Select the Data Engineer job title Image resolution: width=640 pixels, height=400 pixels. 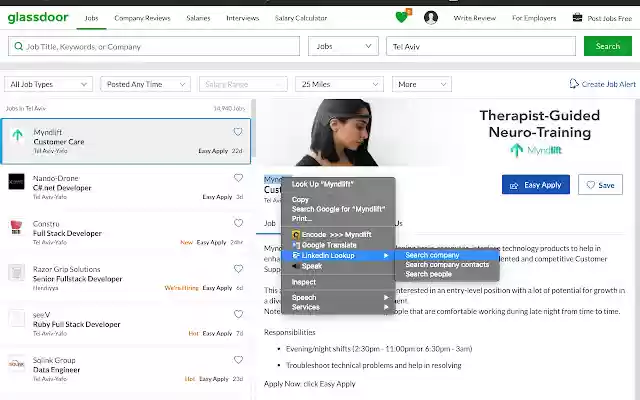pyautogui.click(x=56, y=370)
